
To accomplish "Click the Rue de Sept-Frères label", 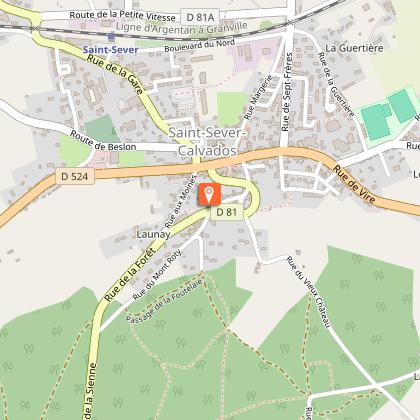I will tap(287, 92).
